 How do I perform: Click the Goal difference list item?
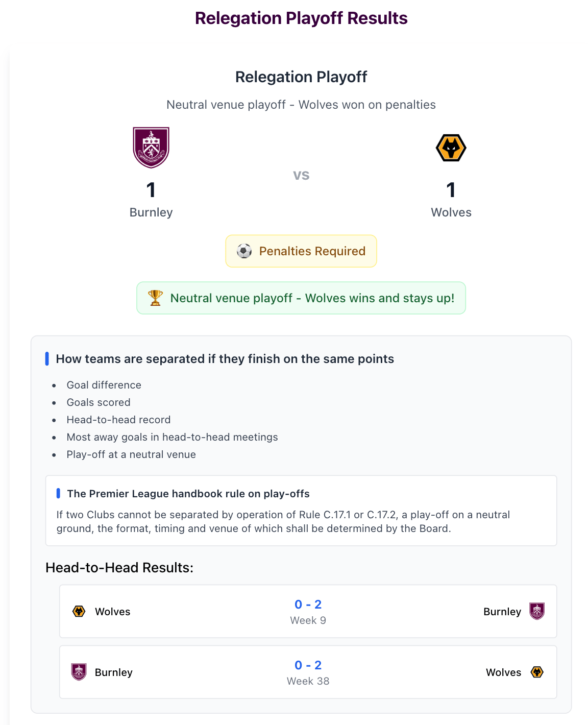(104, 385)
